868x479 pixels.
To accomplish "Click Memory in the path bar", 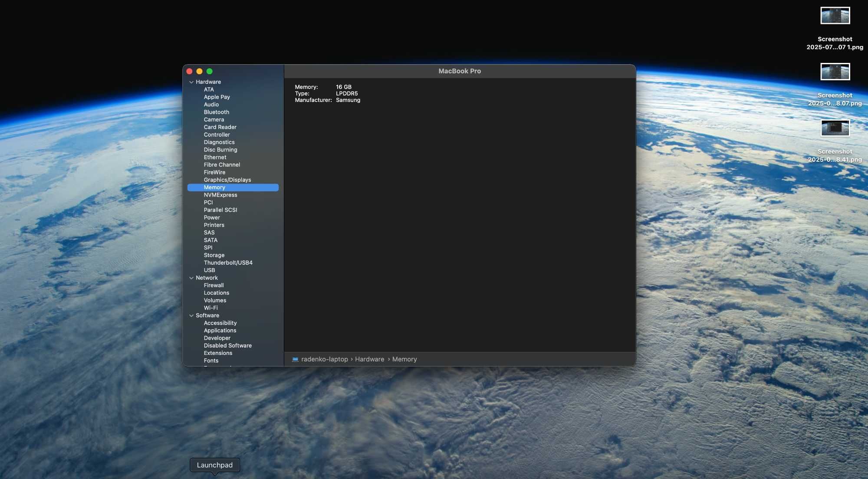I will click(x=404, y=360).
